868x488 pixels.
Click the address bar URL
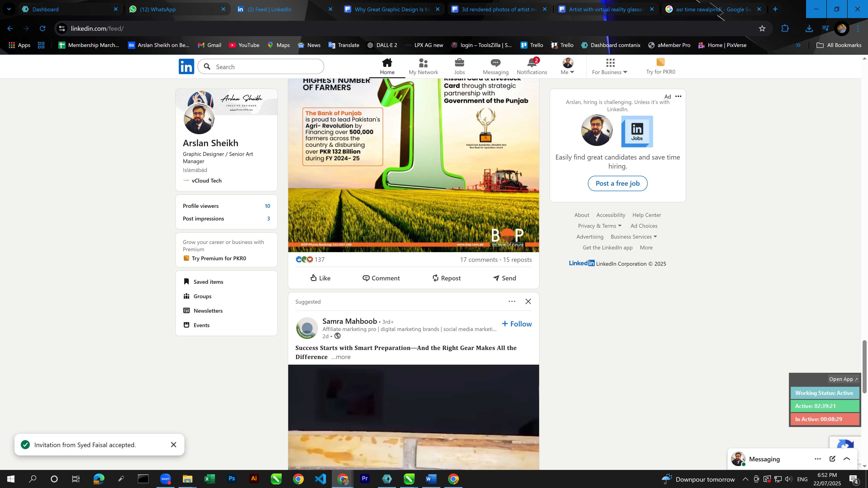[97, 29]
